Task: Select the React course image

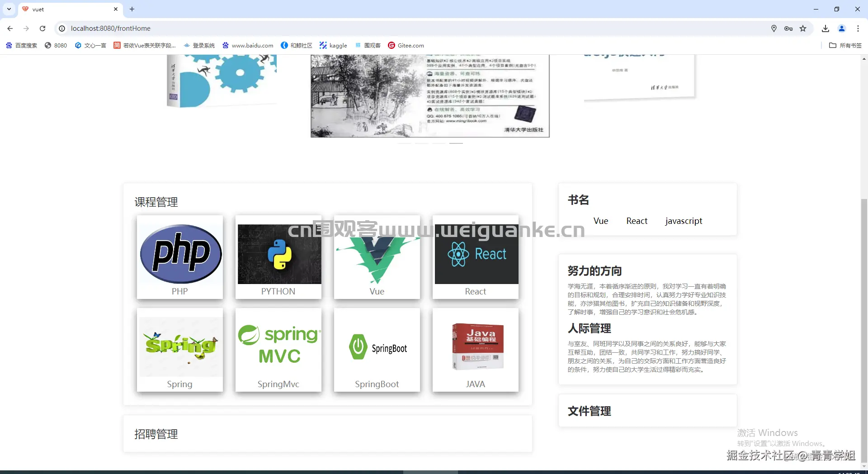Action: (x=476, y=254)
